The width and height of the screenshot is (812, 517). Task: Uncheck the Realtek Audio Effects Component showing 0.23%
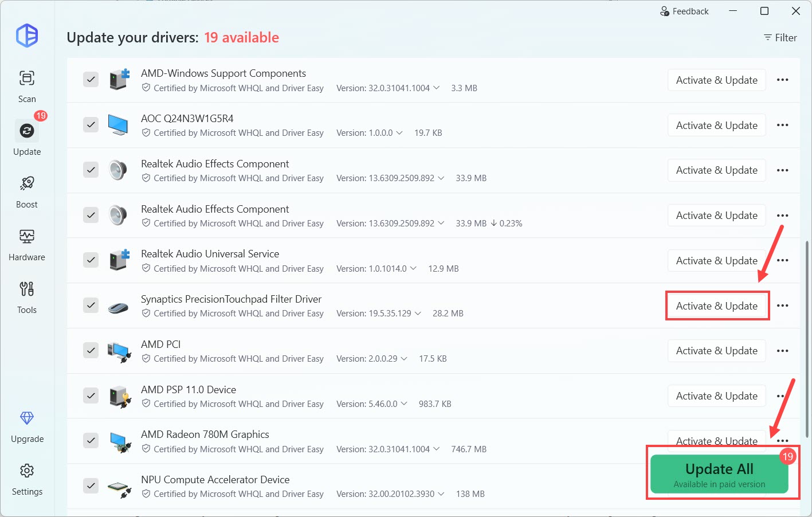click(x=91, y=215)
